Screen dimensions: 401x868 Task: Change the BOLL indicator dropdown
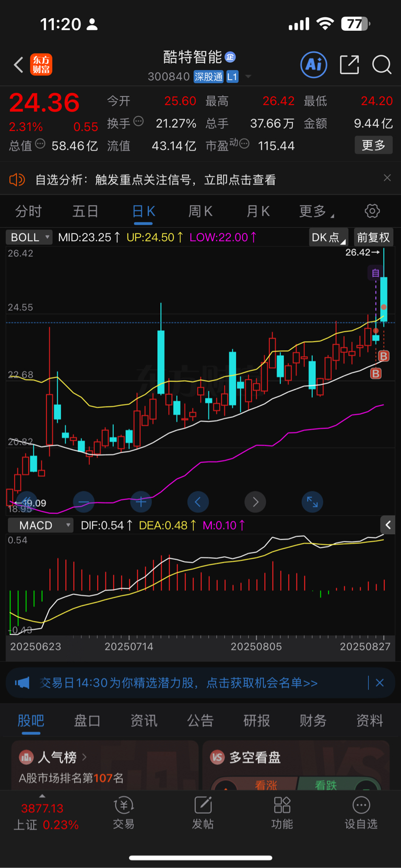pyautogui.click(x=29, y=237)
